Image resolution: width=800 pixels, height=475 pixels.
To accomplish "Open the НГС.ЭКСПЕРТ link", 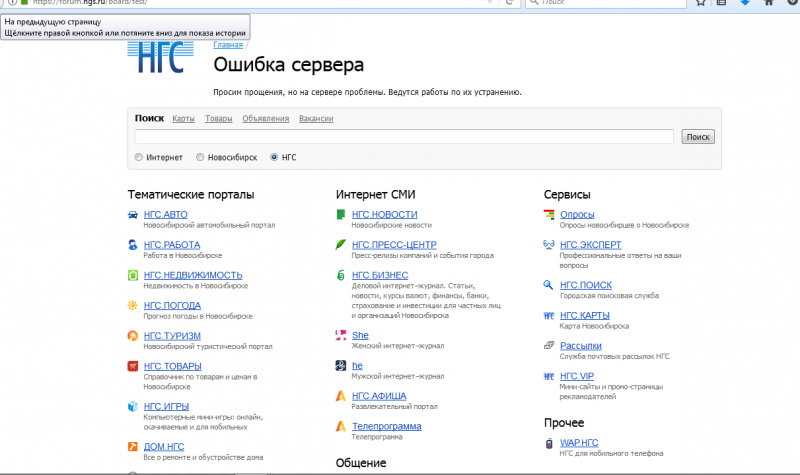I will click(x=591, y=245).
